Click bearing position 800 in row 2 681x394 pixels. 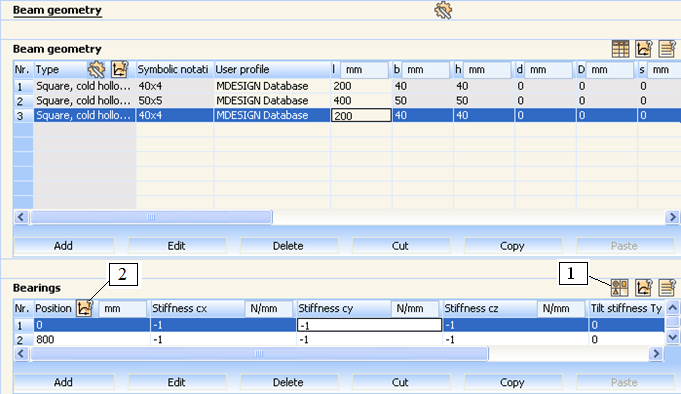click(x=92, y=339)
